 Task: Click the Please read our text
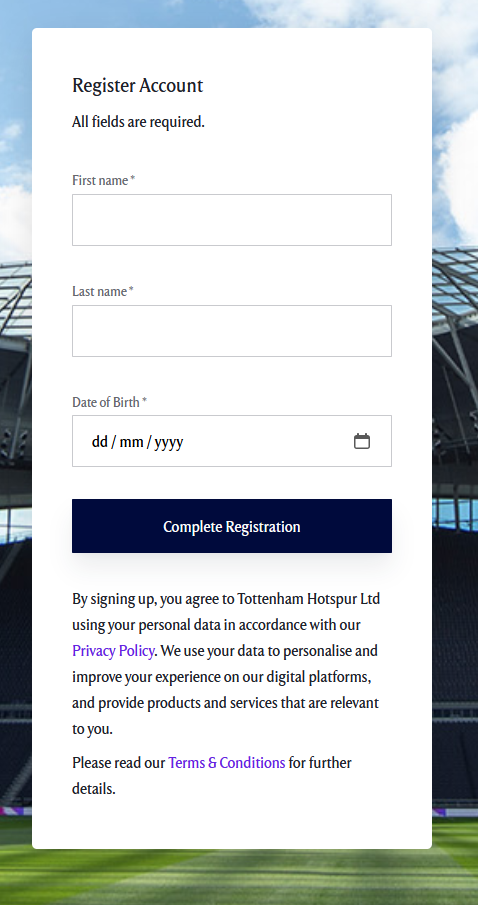pyautogui.click(x=118, y=763)
